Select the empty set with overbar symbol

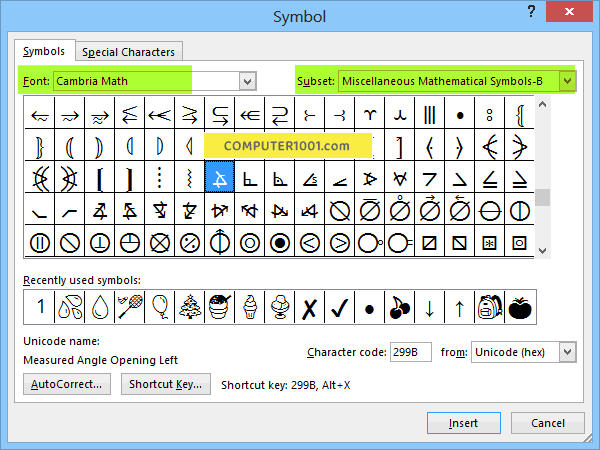point(370,209)
